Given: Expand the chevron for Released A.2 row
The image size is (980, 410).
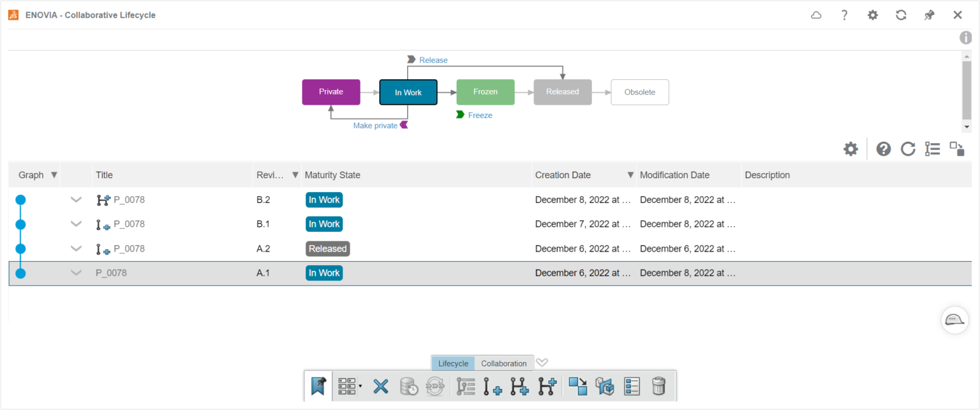Looking at the screenshot, I should tap(76, 249).
